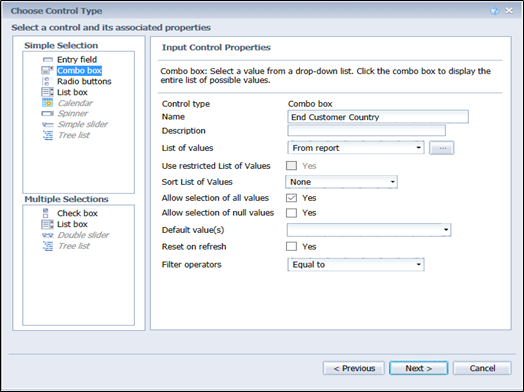524x392 pixels.
Task: Open the List of values dropdown
Action: click(x=356, y=148)
